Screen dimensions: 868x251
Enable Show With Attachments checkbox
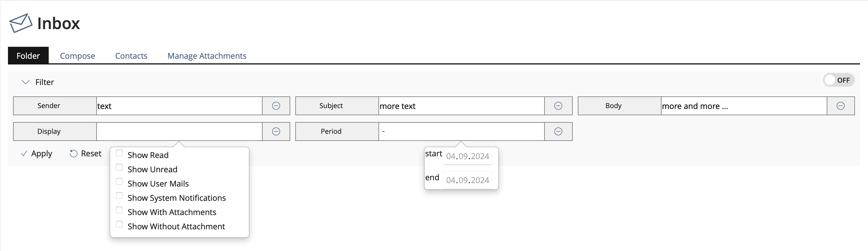click(x=119, y=210)
